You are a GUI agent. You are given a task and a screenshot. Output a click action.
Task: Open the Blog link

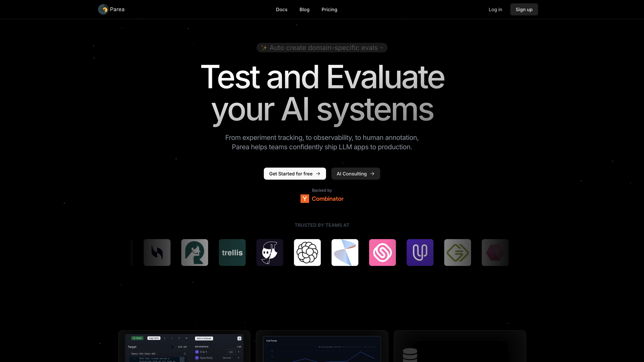(304, 9)
